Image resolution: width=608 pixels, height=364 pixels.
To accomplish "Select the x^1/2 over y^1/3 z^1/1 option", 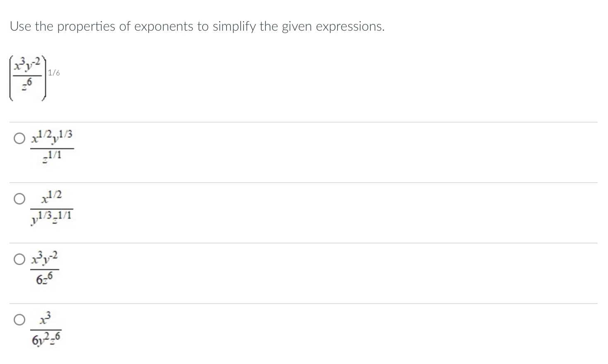I will pos(19,198).
